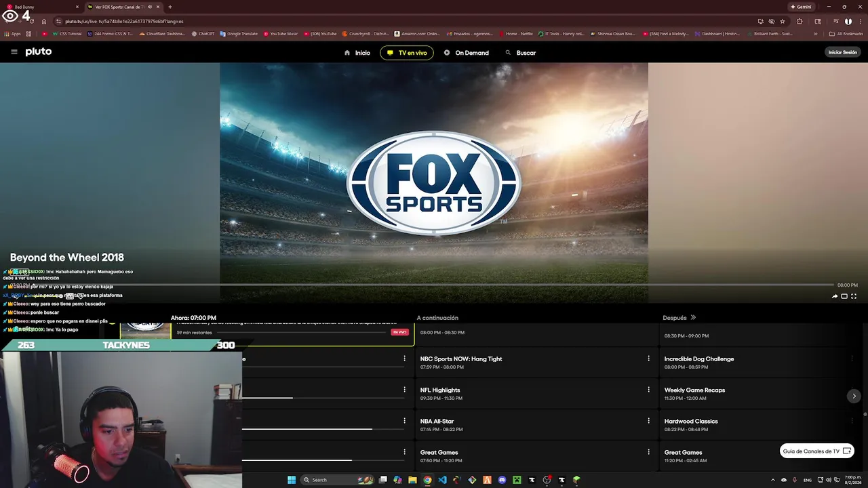Image resolution: width=868 pixels, height=488 pixels.
Task: Open the Google Translate bookmark
Action: 239,34
